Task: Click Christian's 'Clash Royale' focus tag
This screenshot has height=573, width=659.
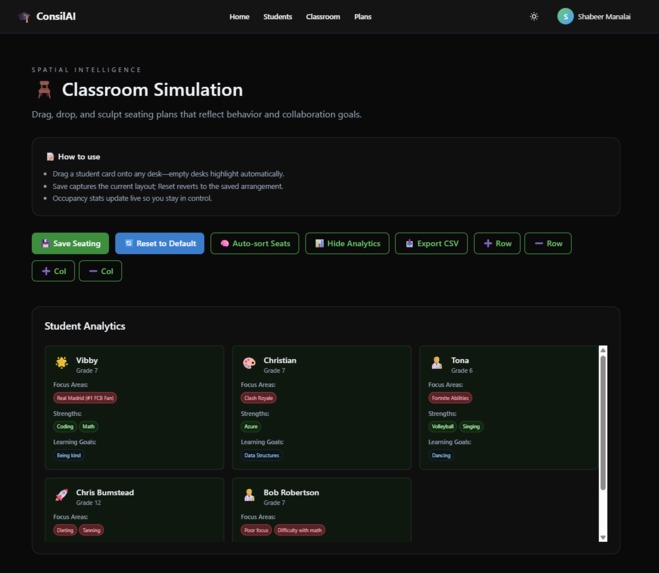Action: [x=258, y=398]
